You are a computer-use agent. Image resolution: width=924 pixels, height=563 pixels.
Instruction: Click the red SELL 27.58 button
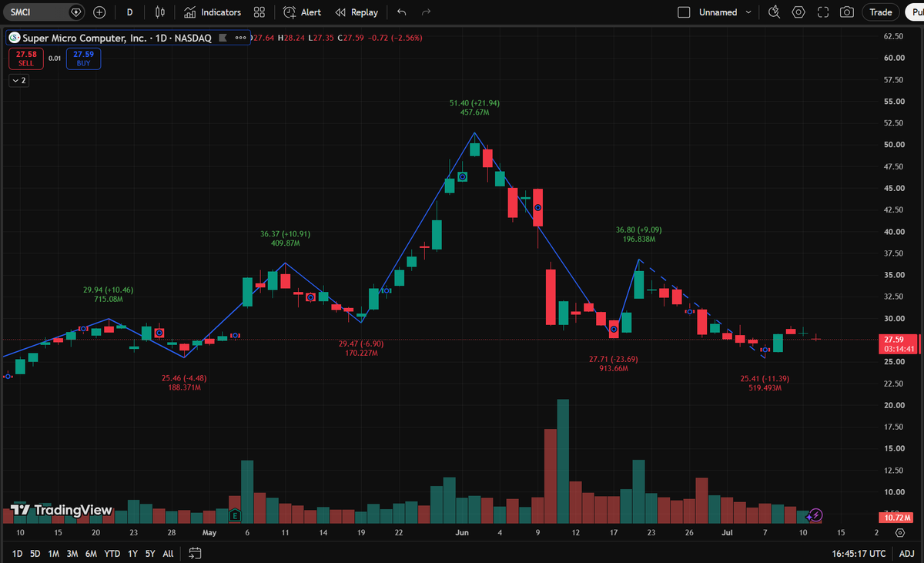point(27,58)
